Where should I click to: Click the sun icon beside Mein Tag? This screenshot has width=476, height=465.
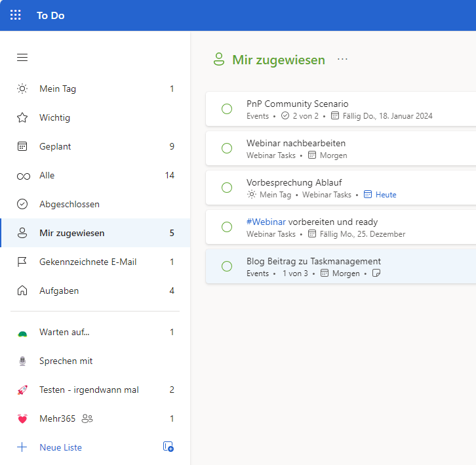tap(22, 89)
